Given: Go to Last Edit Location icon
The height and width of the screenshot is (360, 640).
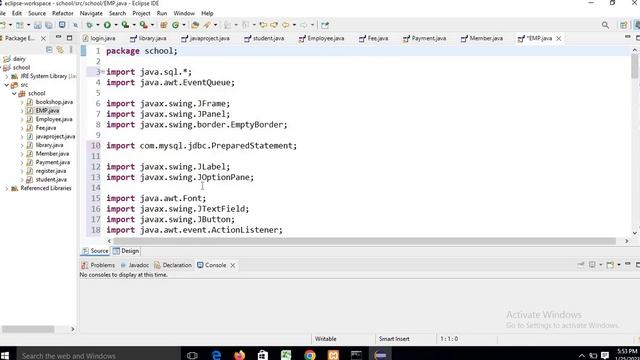Looking at the screenshot, I should pos(263,25).
